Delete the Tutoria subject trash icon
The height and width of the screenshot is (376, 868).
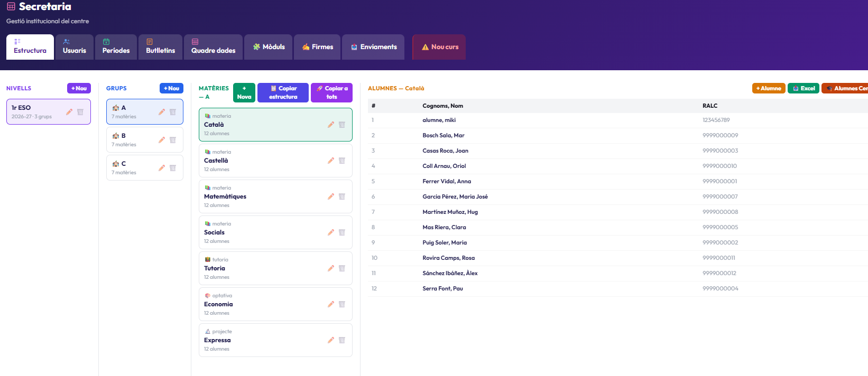(x=342, y=268)
